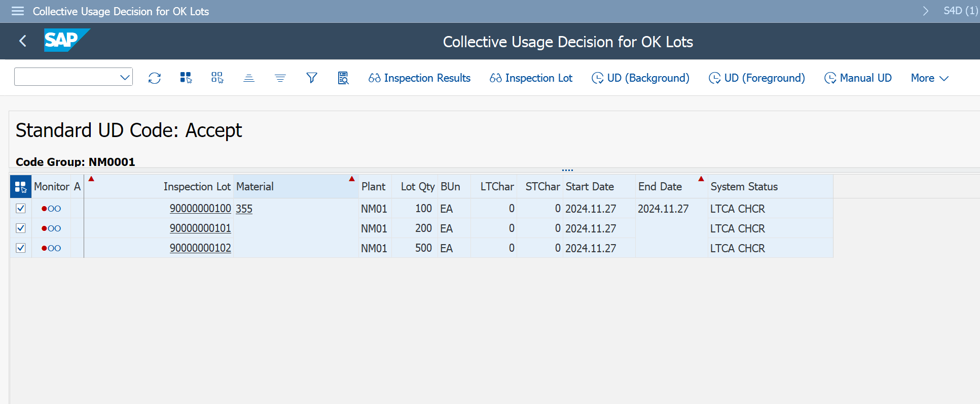The height and width of the screenshot is (404, 980).
Task: Click the Deselect All toolbar icon
Action: click(x=217, y=78)
